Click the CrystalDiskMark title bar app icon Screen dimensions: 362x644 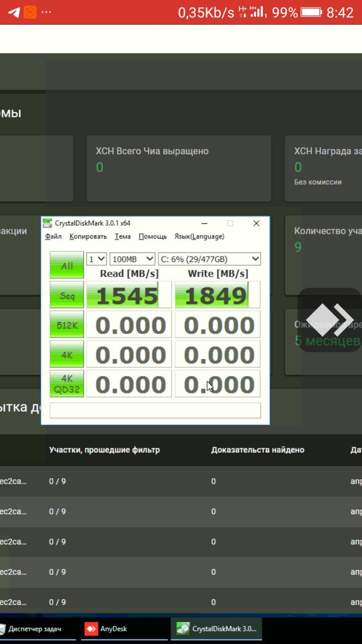click(47, 223)
